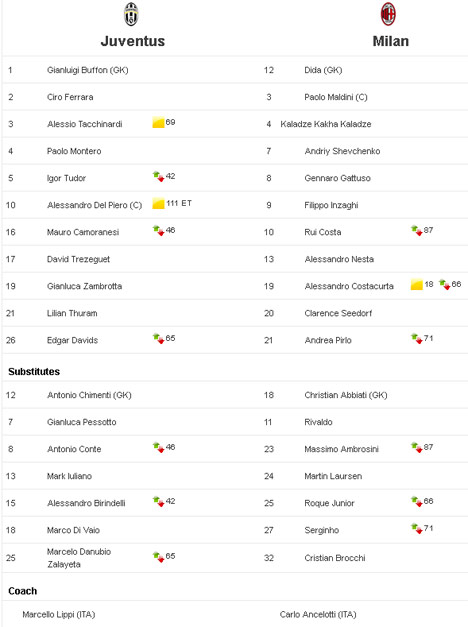Click the Milan club crest logo
This screenshot has height=627, width=468.
tap(388, 14)
